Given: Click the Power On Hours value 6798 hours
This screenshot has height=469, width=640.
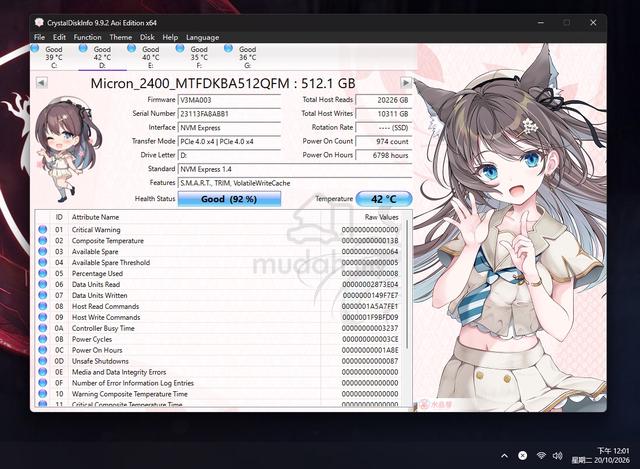Looking at the screenshot, I should [x=384, y=156].
